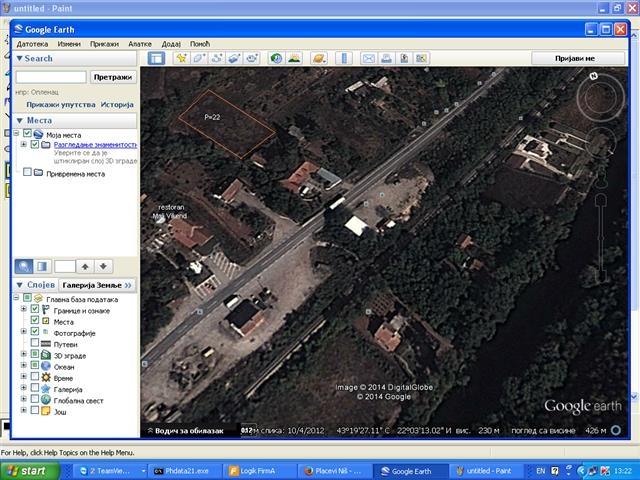Click Водич за обилазак tour guide
This screenshot has width=640, height=480.
(x=186, y=431)
